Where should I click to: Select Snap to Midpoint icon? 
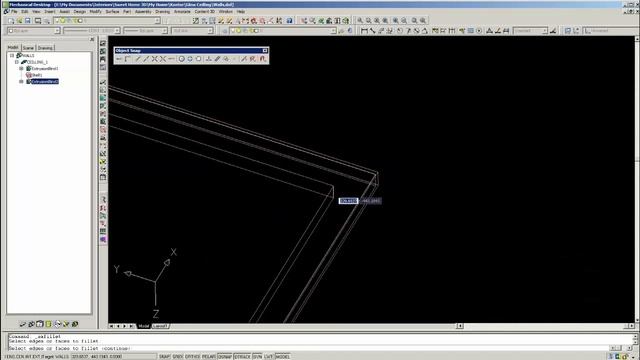pyautogui.click(x=146, y=59)
